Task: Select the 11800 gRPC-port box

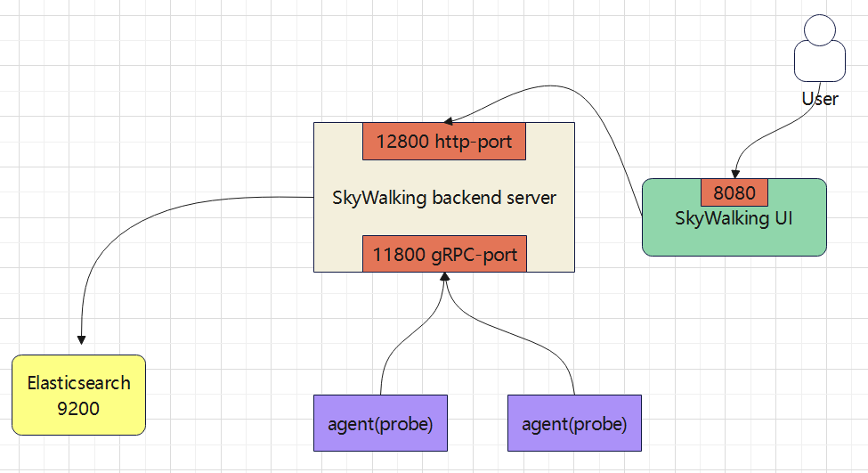Action: pyautogui.click(x=444, y=254)
